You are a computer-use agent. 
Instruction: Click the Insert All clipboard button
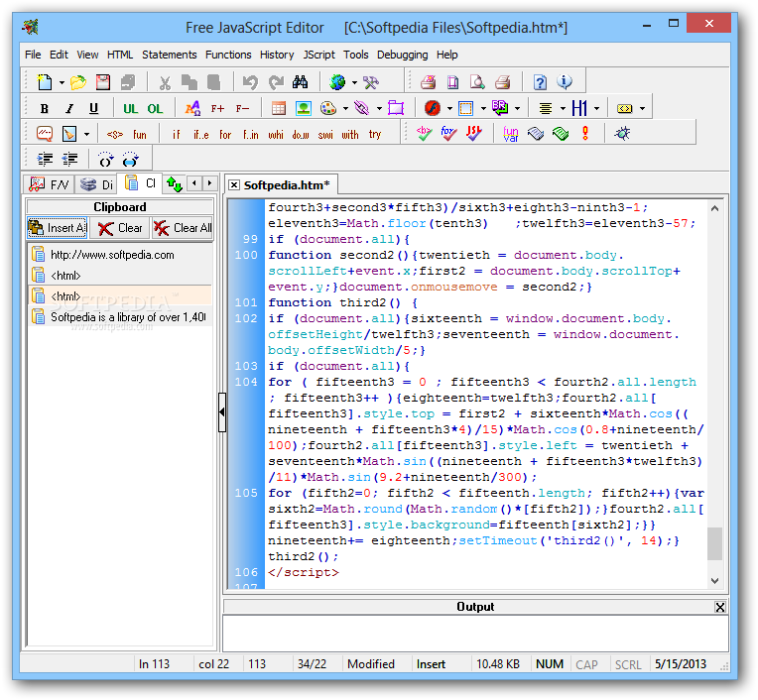point(58,228)
